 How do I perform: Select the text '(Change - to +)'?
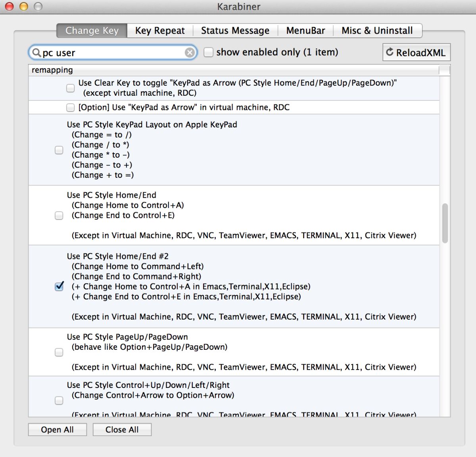[x=102, y=165]
